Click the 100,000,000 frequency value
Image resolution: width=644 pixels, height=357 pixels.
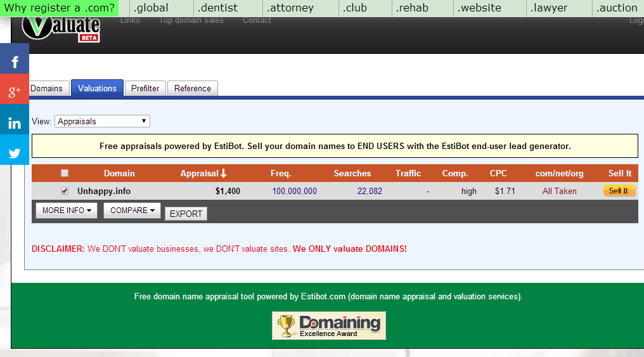click(x=295, y=191)
